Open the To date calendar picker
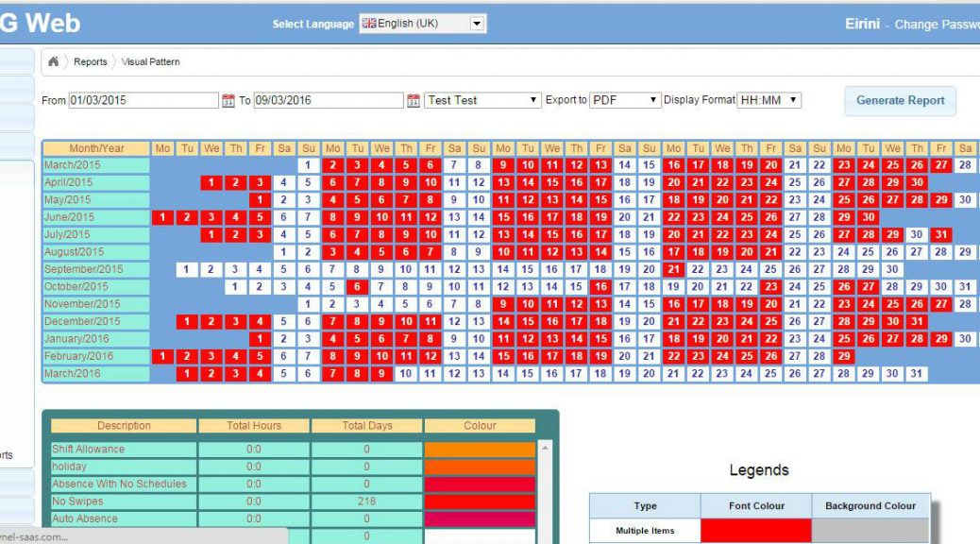Image resolution: width=980 pixels, height=544 pixels. [x=413, y=100]
